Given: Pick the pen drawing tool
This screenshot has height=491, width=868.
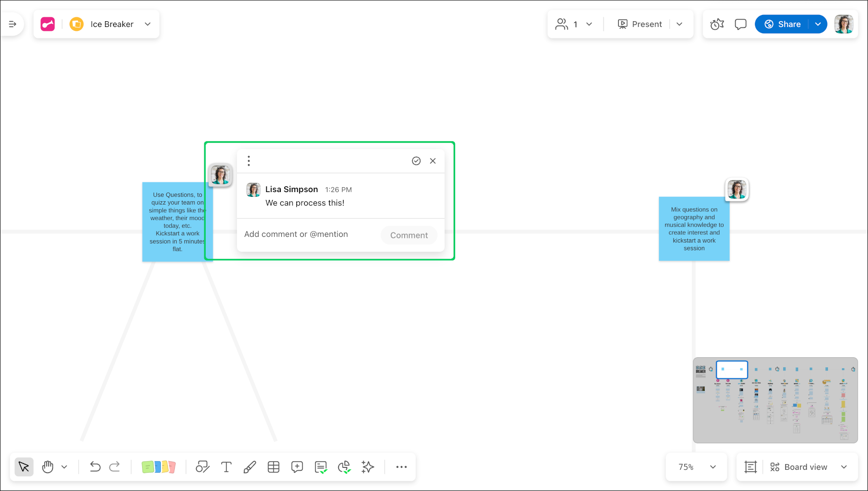Looking at the screenshot, I should (250, 467).
